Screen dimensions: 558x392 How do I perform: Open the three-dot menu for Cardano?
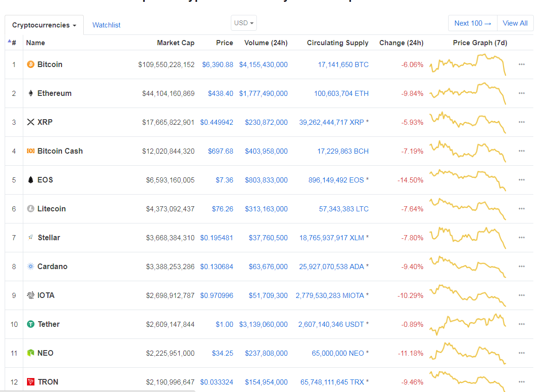[521, 266]
